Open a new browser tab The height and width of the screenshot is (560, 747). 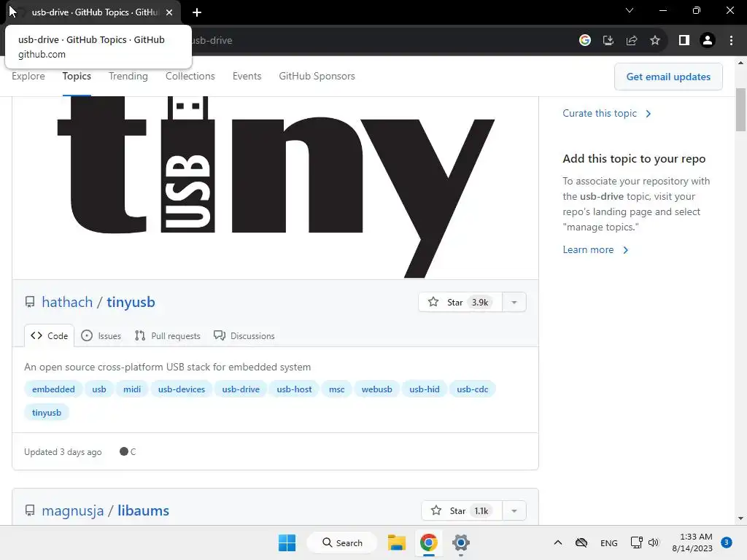197,12
